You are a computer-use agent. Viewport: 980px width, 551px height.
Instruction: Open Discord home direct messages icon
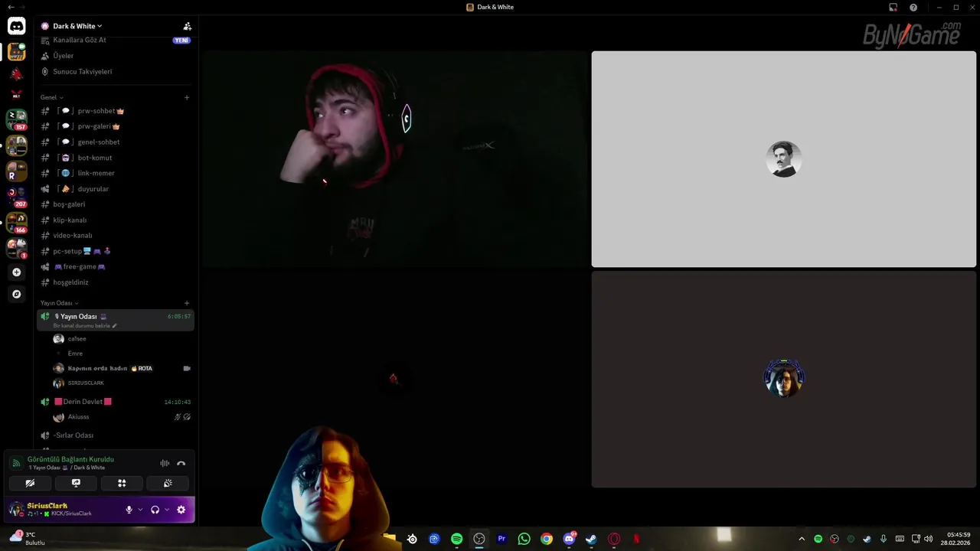coord(16,27)
